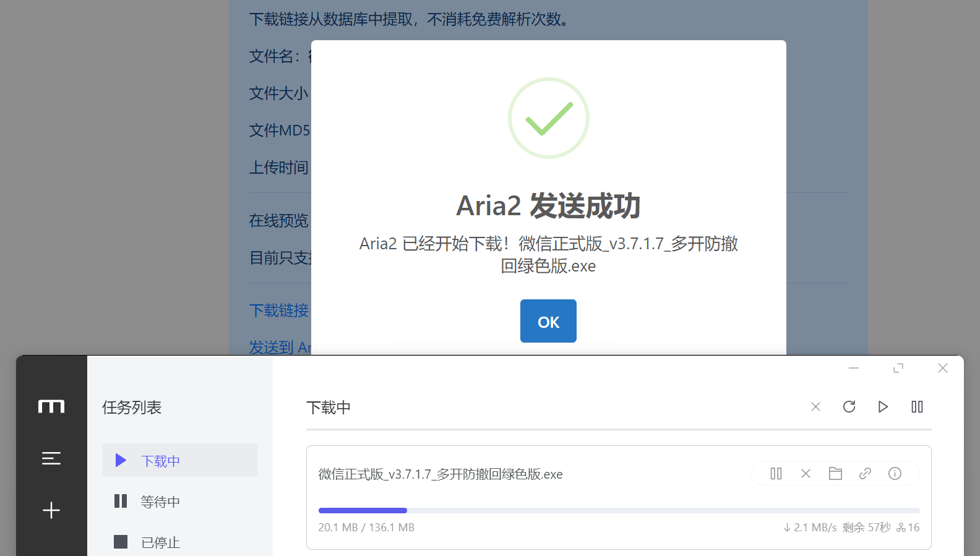
Task: Resume all tasks with header play icon
Action: coord(883,407)
